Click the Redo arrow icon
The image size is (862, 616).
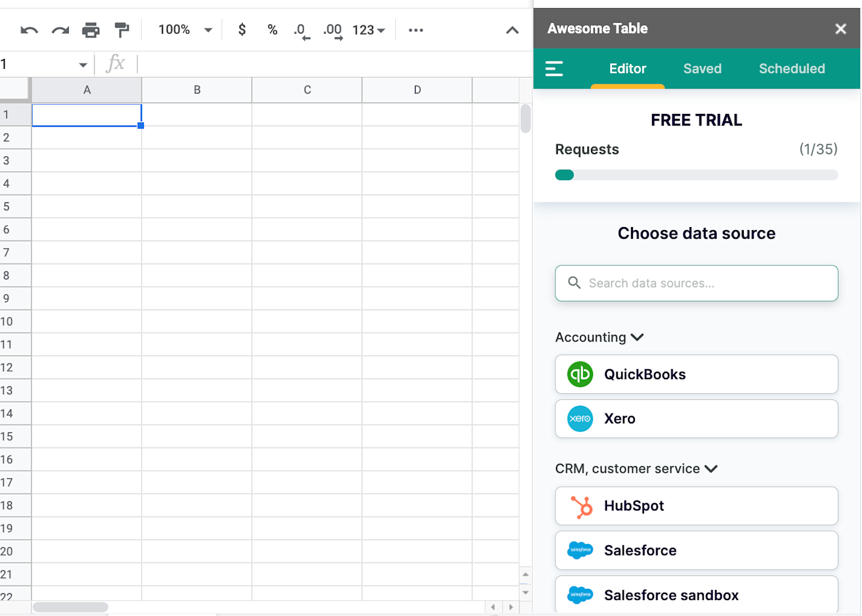60,30
